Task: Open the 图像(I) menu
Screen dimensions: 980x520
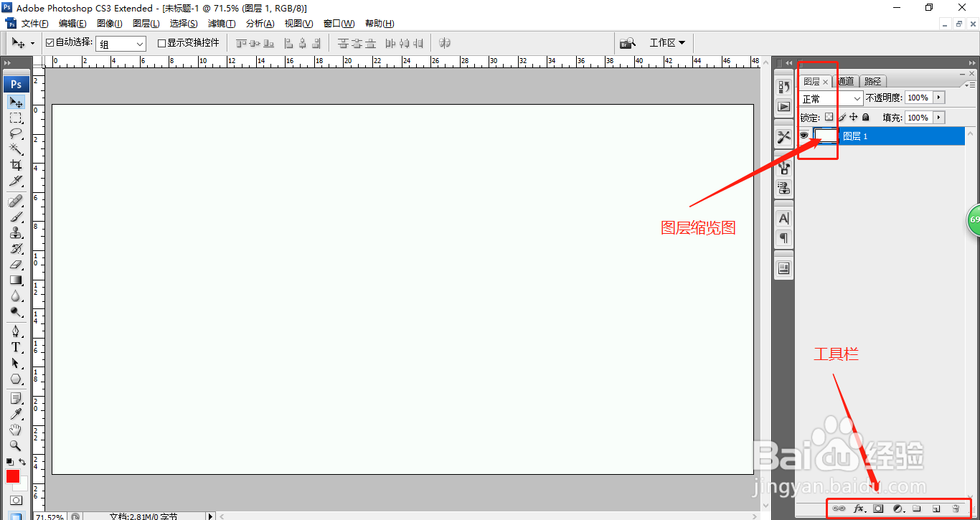Action: (110, 24)
